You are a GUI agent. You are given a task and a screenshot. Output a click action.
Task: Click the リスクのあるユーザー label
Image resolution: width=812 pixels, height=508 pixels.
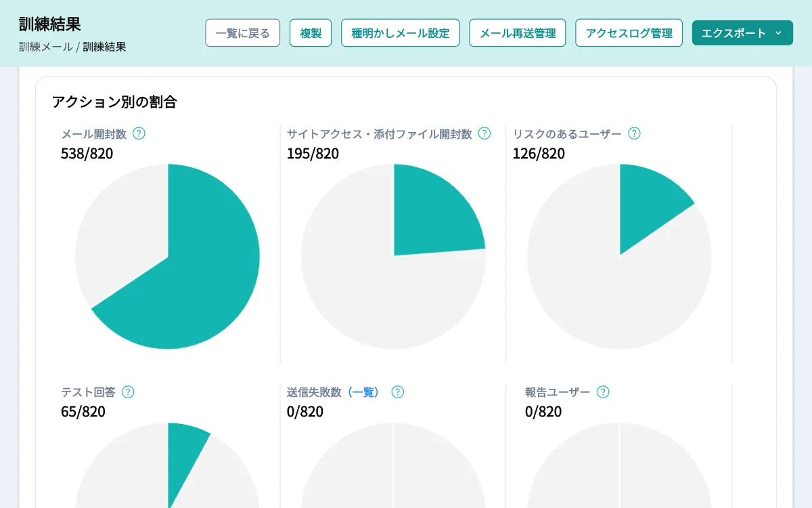567,134
